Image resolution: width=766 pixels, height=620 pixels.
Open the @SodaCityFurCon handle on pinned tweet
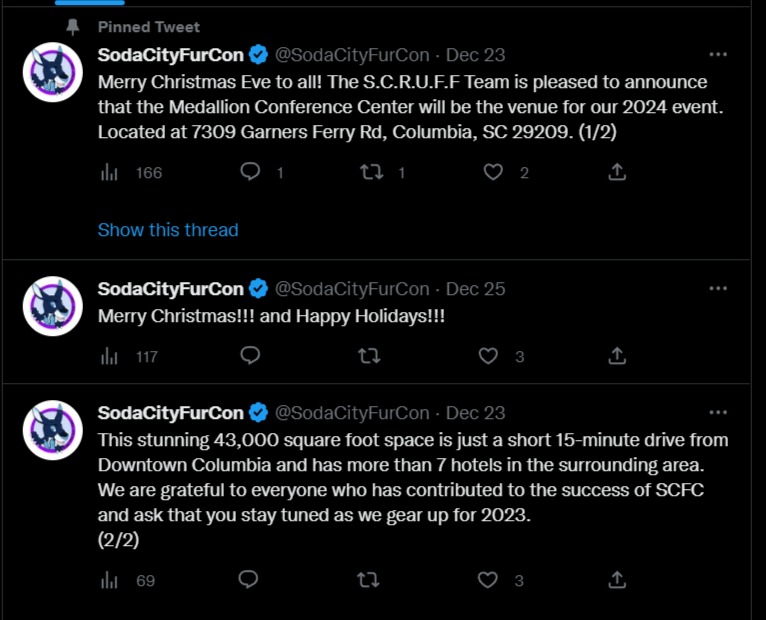352,55
